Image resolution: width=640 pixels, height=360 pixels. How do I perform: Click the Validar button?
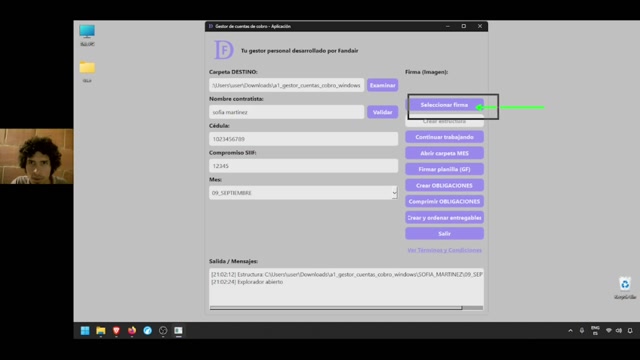point(382,112)
